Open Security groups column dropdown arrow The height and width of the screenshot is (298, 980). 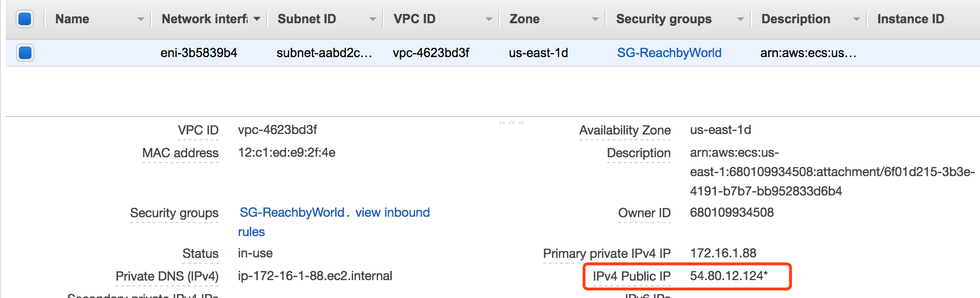[x=740, y=19]
